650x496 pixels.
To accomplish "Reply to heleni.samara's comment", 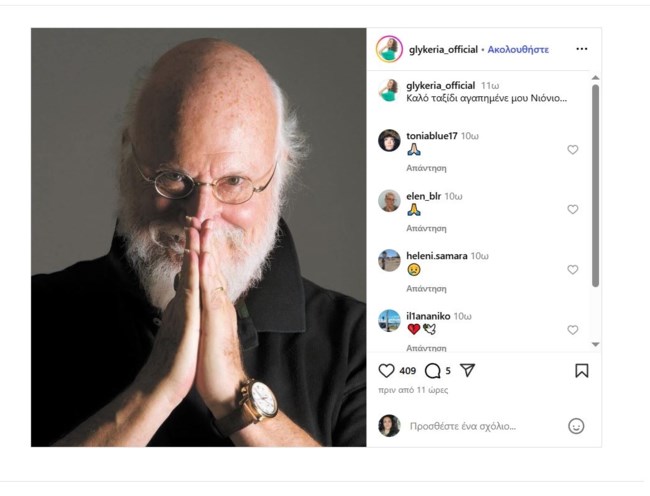I will [426, 288].
